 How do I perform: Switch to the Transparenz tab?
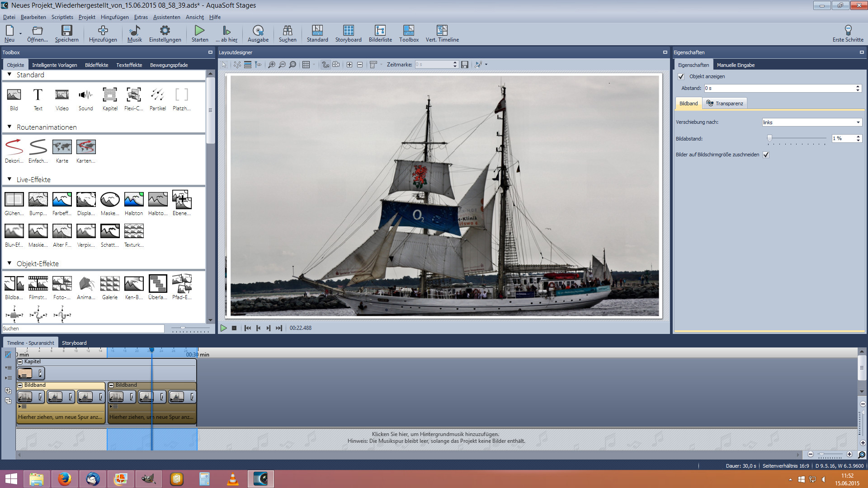click(x=725, y=103)
